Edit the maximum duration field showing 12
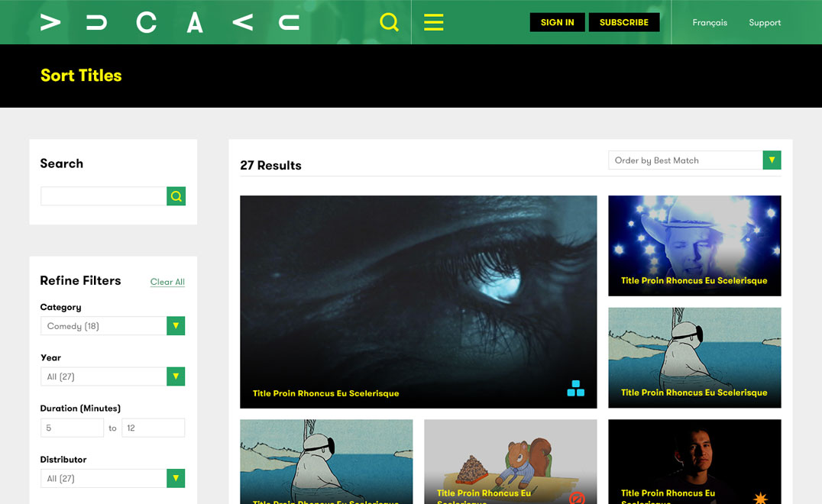Viewport: 822px width, 504px height. point(153,428)
